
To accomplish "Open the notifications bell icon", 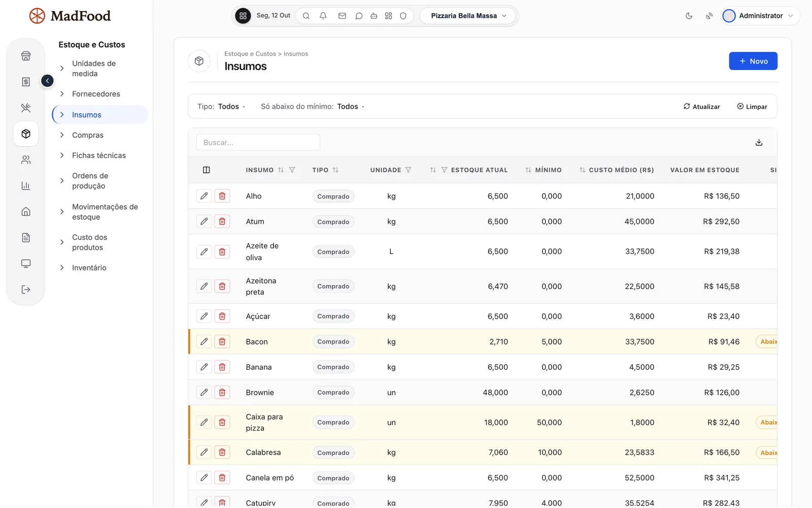I will pyautogui.click(x=323, y=16).
